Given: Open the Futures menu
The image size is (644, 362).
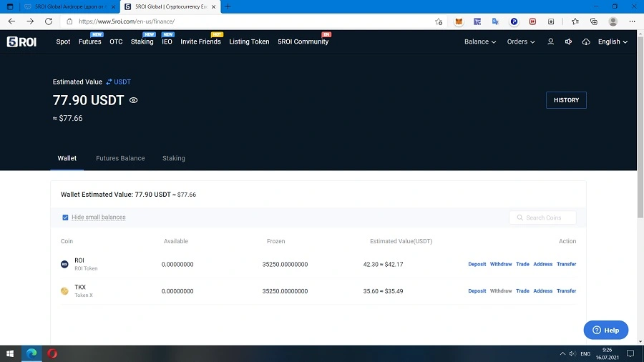Looking at the screenshot, I should [90, 41].
